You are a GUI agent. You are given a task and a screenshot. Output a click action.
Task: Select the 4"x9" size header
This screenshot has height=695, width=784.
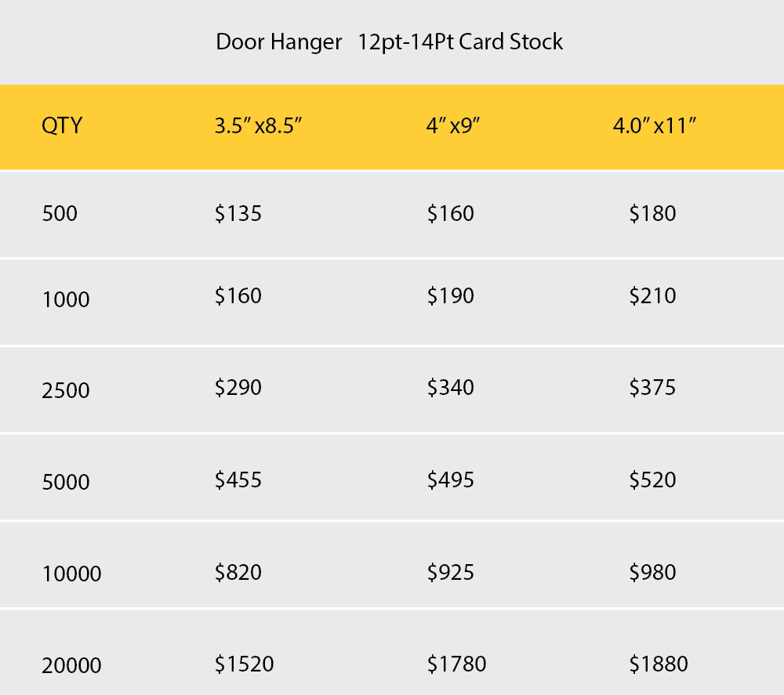click(x=453, y=125)
